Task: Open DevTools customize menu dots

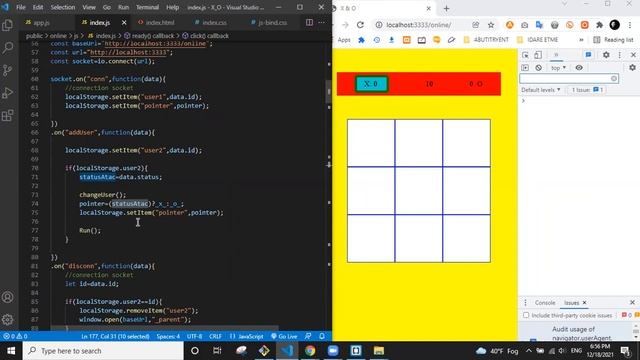Action: [620, 55]
